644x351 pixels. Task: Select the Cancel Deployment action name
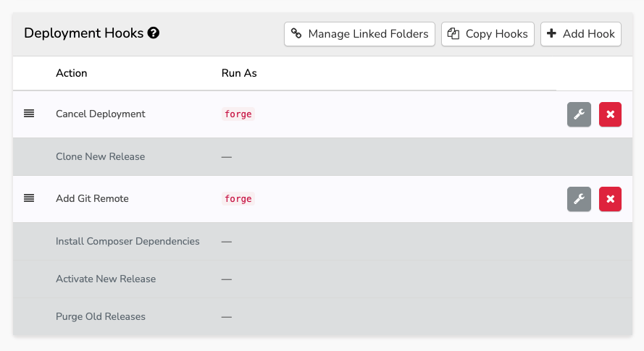pos(100,114)
